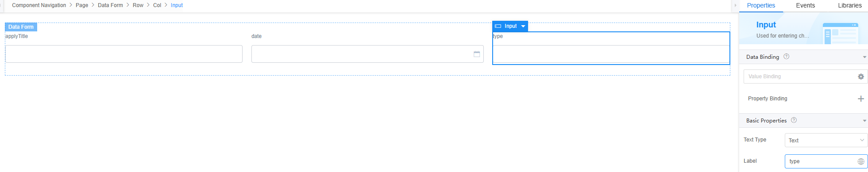This screenshot has width=868, height=172.
Task: Click Basic Properties help question icon
Action: [x=794, y=120]
